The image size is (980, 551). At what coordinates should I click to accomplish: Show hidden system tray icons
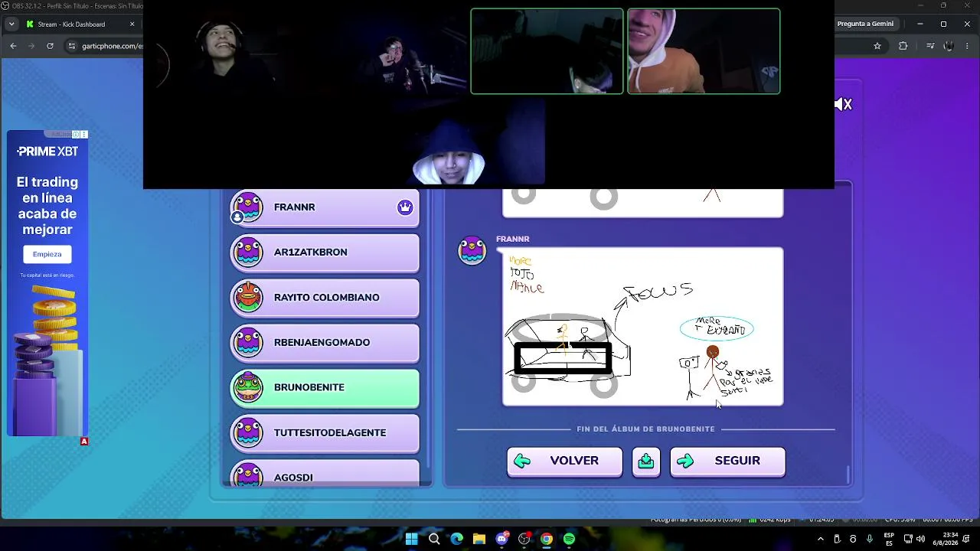pos(821,539)
